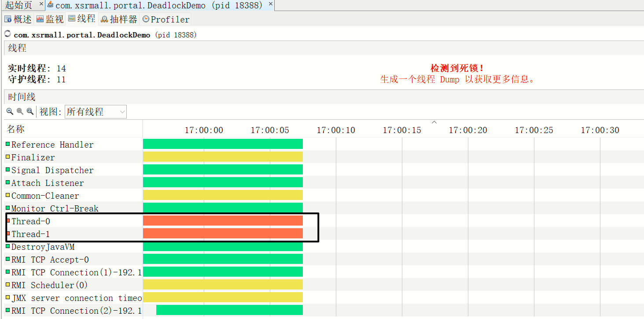644x319 pixels.
Task: Open the 概述 tab
Action: coord(18,19)
